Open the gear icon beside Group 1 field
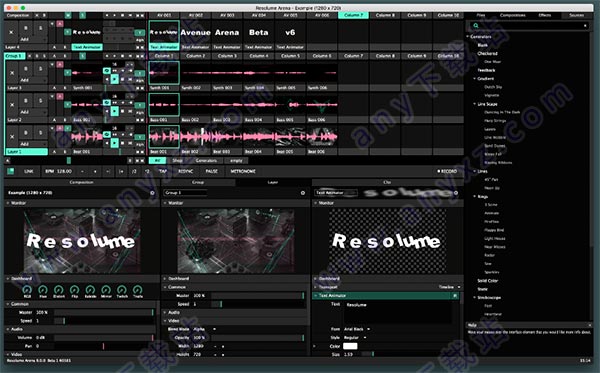This screenshot has width=600, height=373. click(303, 193)
